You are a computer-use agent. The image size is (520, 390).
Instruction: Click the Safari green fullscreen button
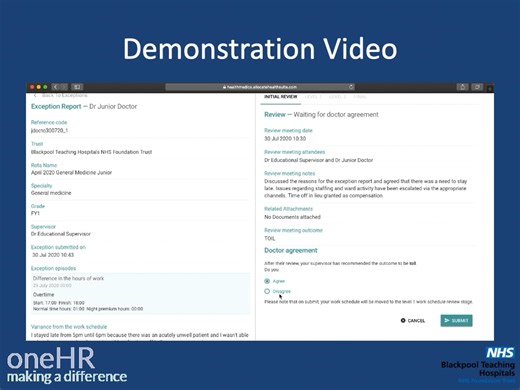point(45,87)
